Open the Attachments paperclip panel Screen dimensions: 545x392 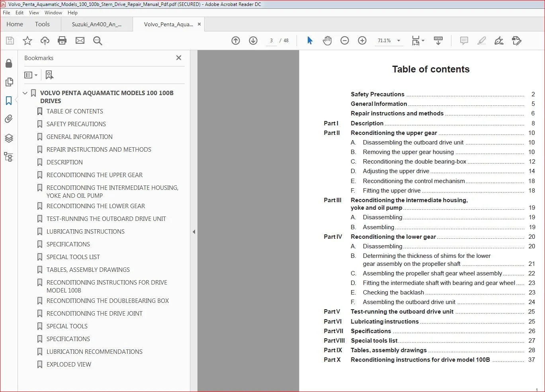point(9,119)
